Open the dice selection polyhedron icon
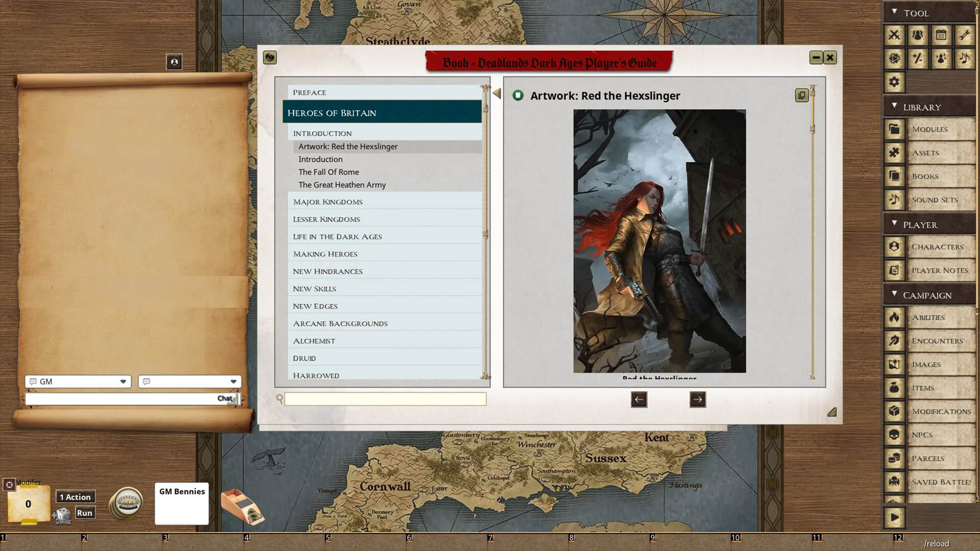The height and width of the screenshot is (551, 980). 894,59
